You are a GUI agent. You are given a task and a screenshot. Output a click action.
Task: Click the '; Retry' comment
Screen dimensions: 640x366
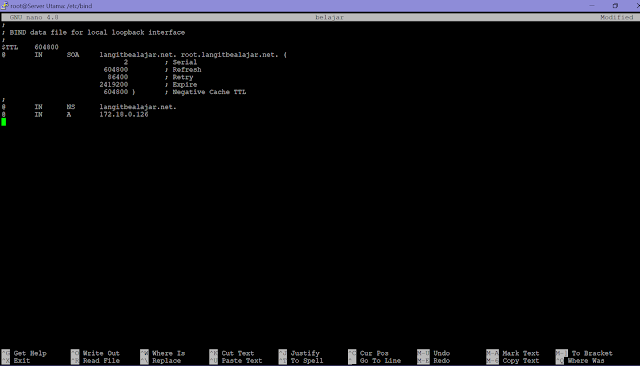179,77
